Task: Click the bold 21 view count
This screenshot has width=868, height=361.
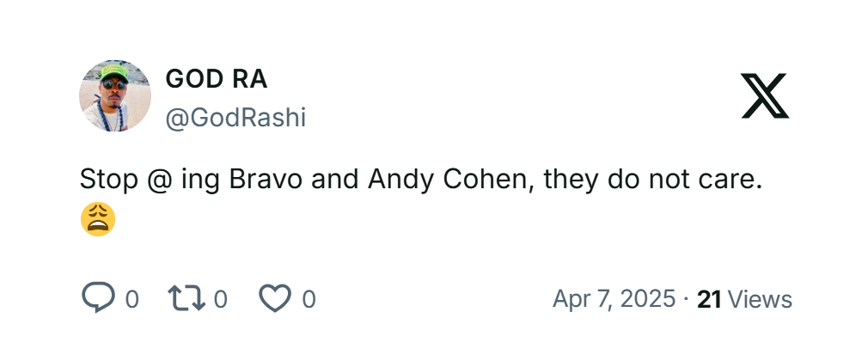Action: 709,299
